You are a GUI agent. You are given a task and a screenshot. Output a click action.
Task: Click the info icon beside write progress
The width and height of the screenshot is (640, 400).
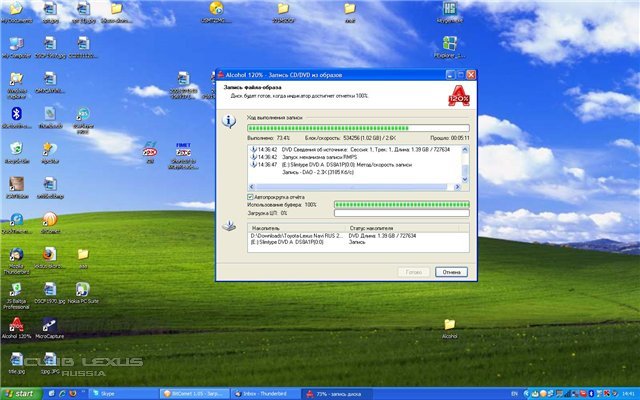[x=229, y=121]
